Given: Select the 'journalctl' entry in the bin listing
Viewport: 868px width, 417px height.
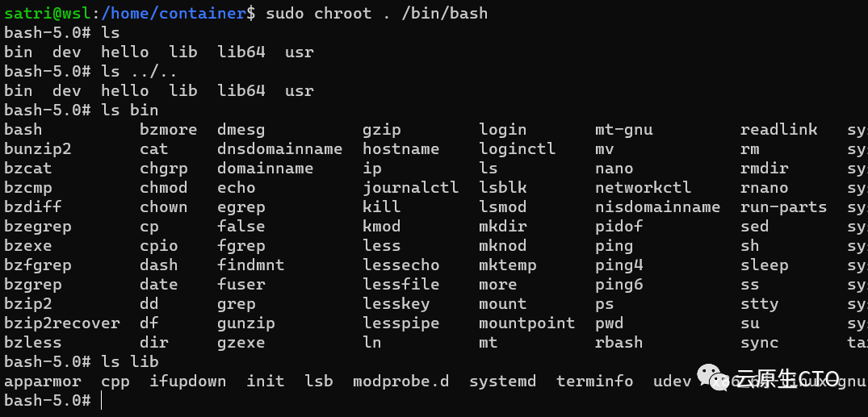Looking at the screenshot, I should point(411,187).
